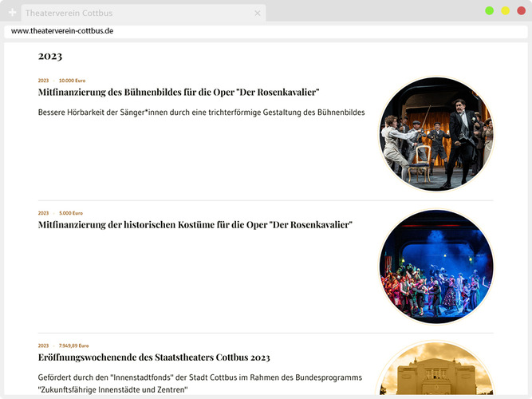Viewport: 532px width, 399px height.
Task: Click the Bessere Hörbarkeit description text
Action: (x=201, y=113)
